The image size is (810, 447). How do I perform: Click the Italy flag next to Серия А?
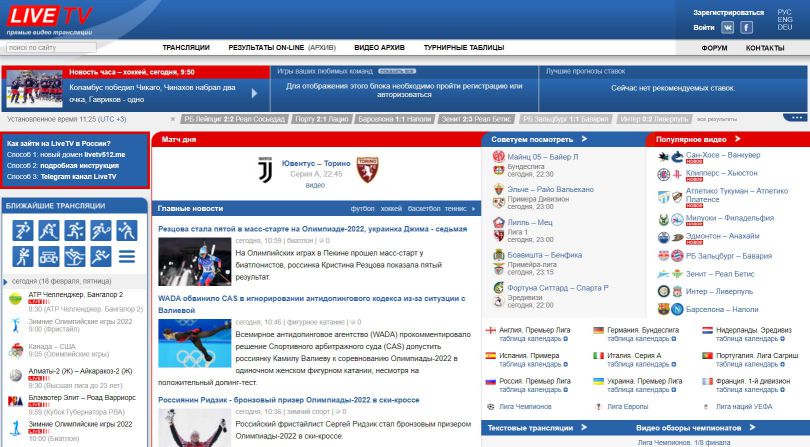click(599, 356)
